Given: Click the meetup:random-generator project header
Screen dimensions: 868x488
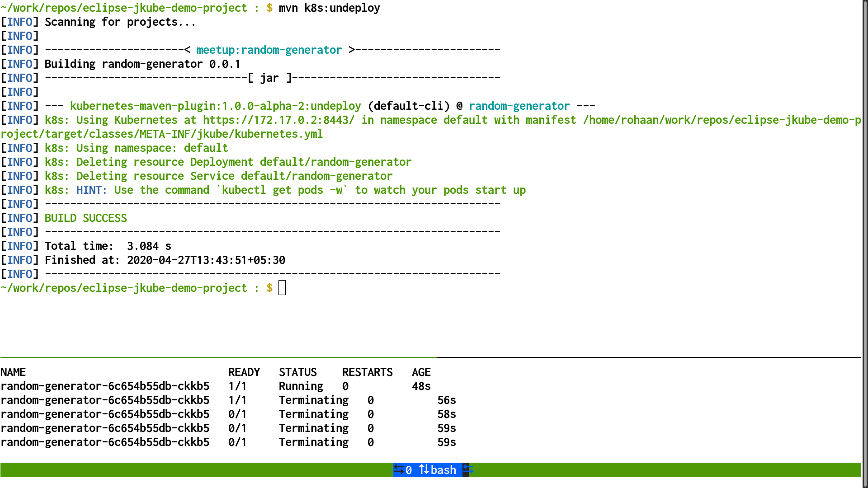Looking at the screenshot, I should point(269,50).
